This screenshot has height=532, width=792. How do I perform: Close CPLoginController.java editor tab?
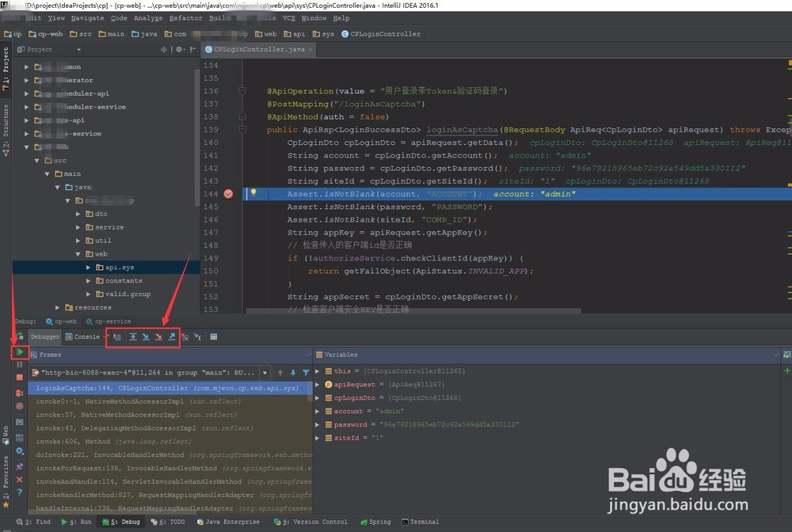pyautogui.click(x=310, y=49)
